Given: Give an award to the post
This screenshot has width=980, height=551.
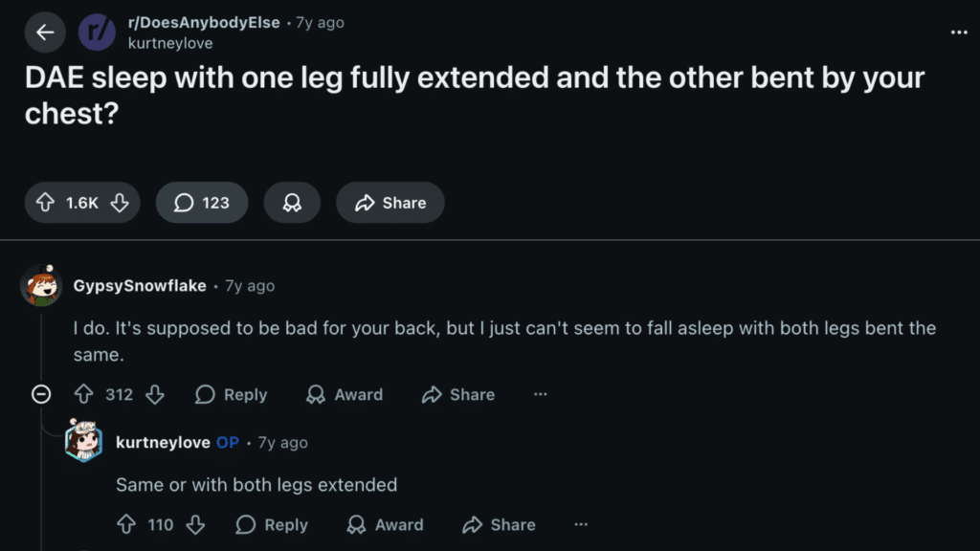Looking at the screenshot, I should tap(292, 202).
